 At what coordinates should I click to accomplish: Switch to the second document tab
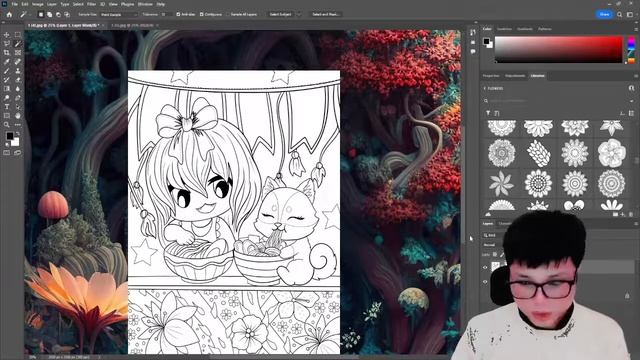pos(133,25)
